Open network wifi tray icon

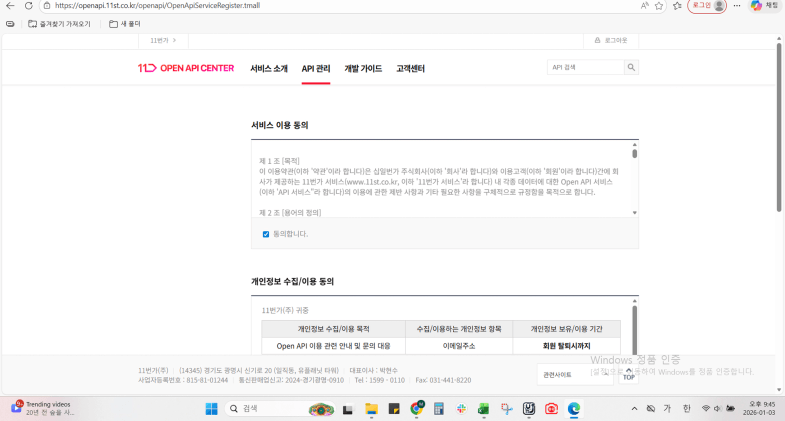(705, 408)
